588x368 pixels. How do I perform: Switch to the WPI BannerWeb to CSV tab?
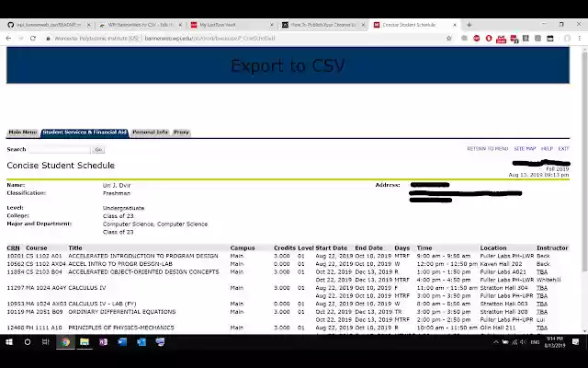[x=140, y=25]
